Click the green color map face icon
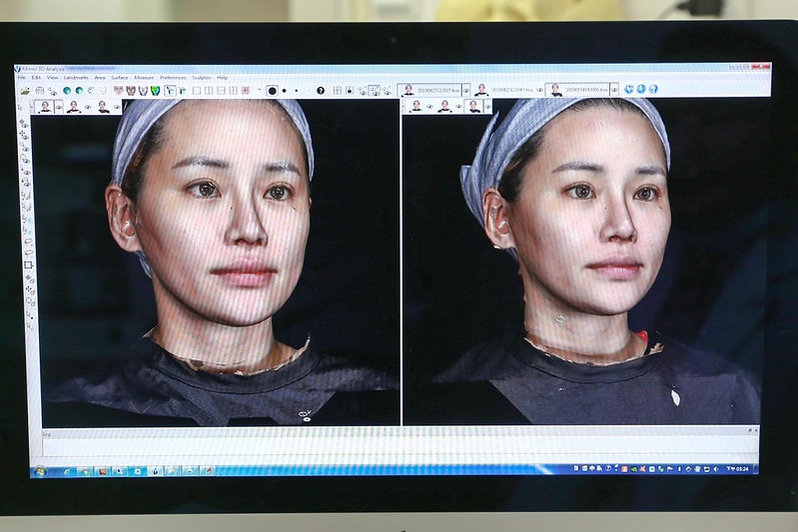The image size is (798, 532). point(155,90)
